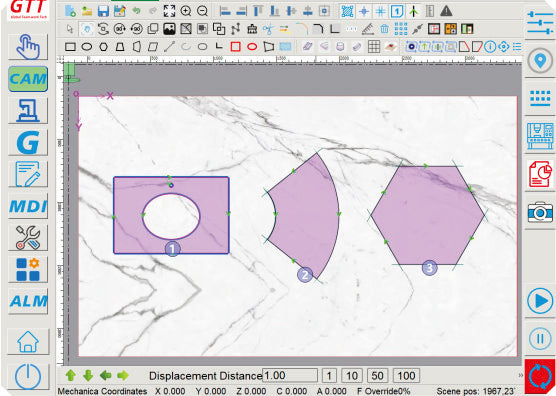Screen dimensions: 556x396
Task: Move the shape up with the green up arrow
Action: click(71, 375)
